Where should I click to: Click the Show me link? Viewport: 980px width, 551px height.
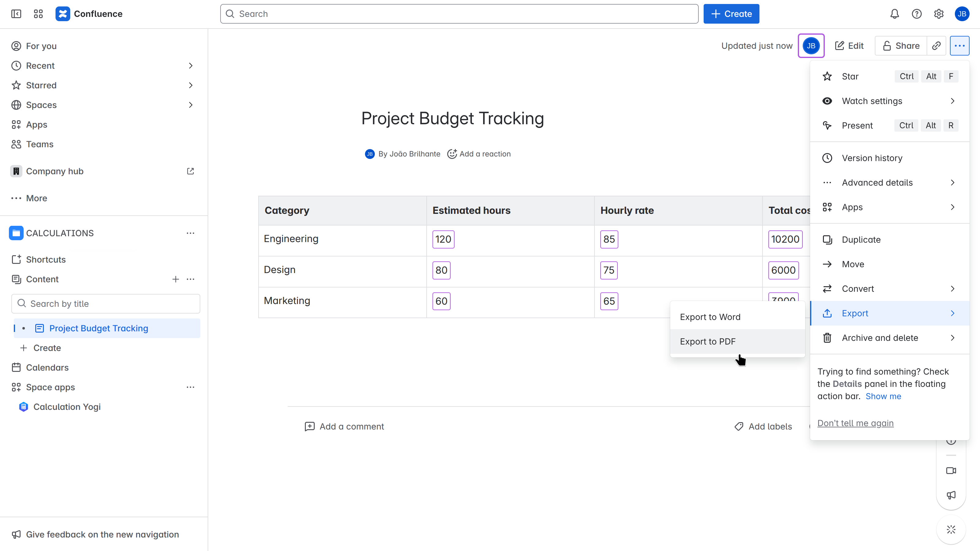883,396
